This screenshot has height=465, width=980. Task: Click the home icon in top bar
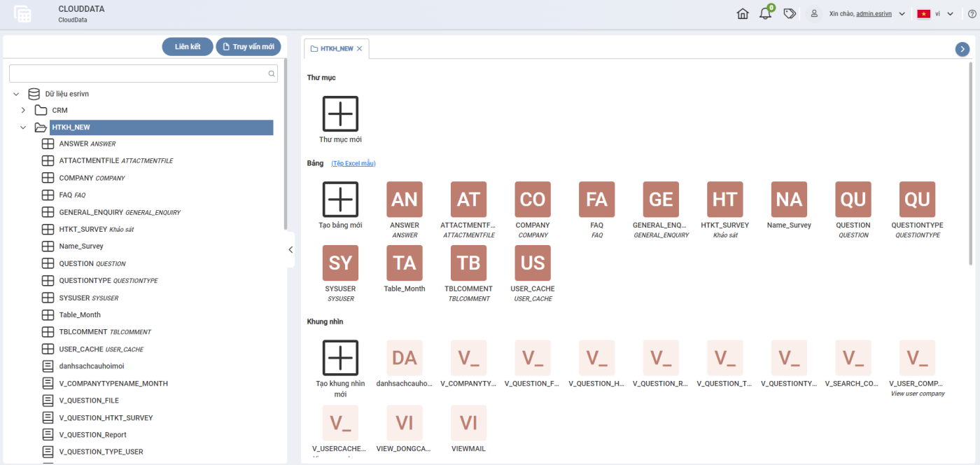(x=743, y=14)
